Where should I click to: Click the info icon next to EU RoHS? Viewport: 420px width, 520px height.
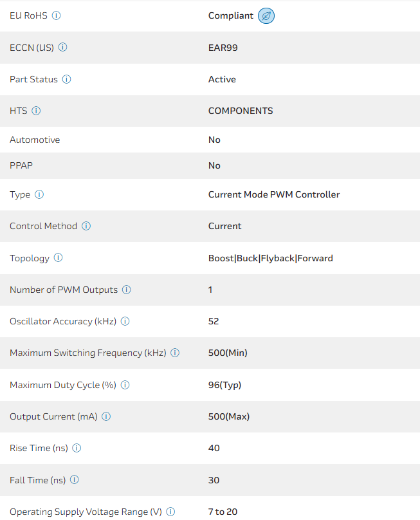click(x=56, y=15)
